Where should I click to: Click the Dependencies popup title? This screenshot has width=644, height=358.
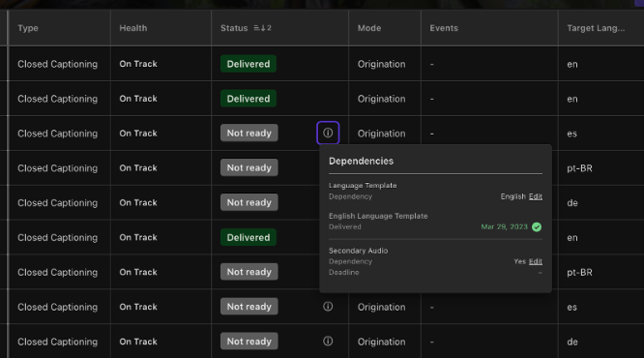click(361, 162)
